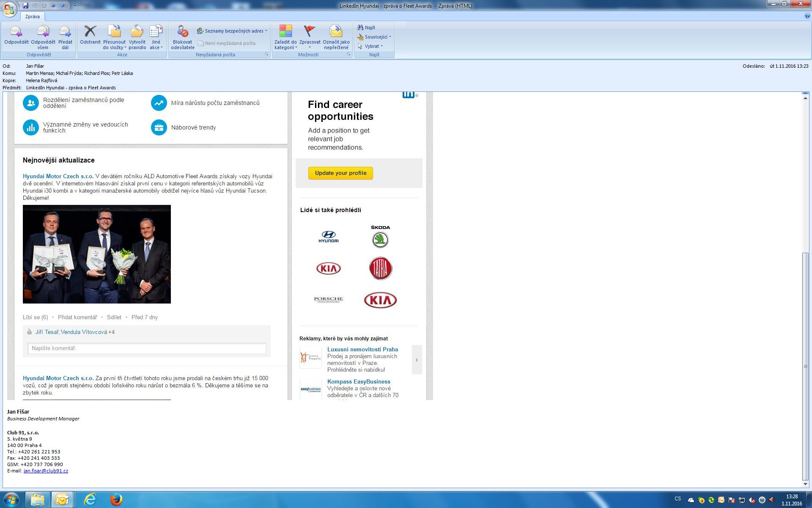The image size is (812, 508).
Task: Open Kompass EasyBusiness ad link
Action: pyautogui.click(x=359, y=381)
